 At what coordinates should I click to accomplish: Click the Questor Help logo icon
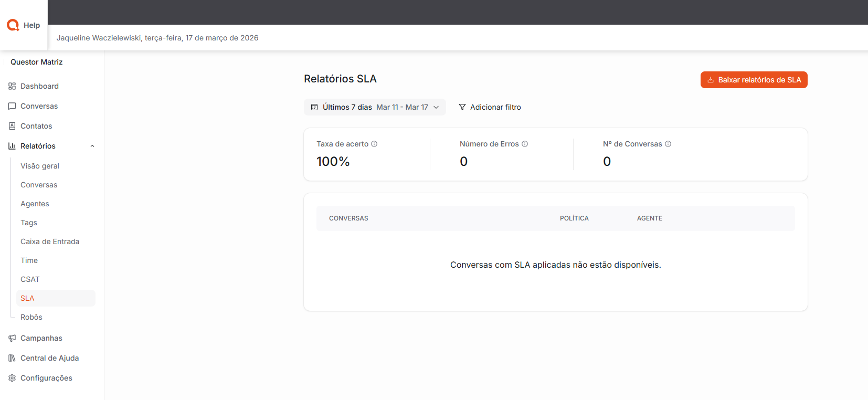click(13, 25)
